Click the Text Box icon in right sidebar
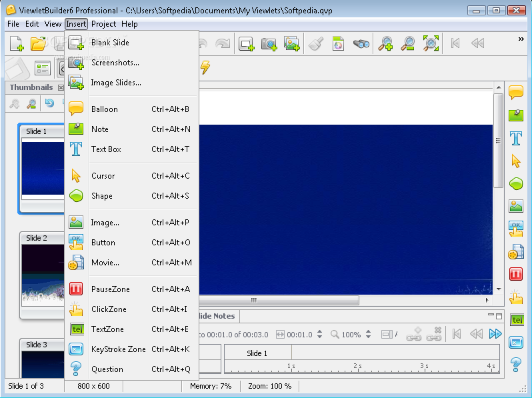532x398 pixels. coord(516,138)
